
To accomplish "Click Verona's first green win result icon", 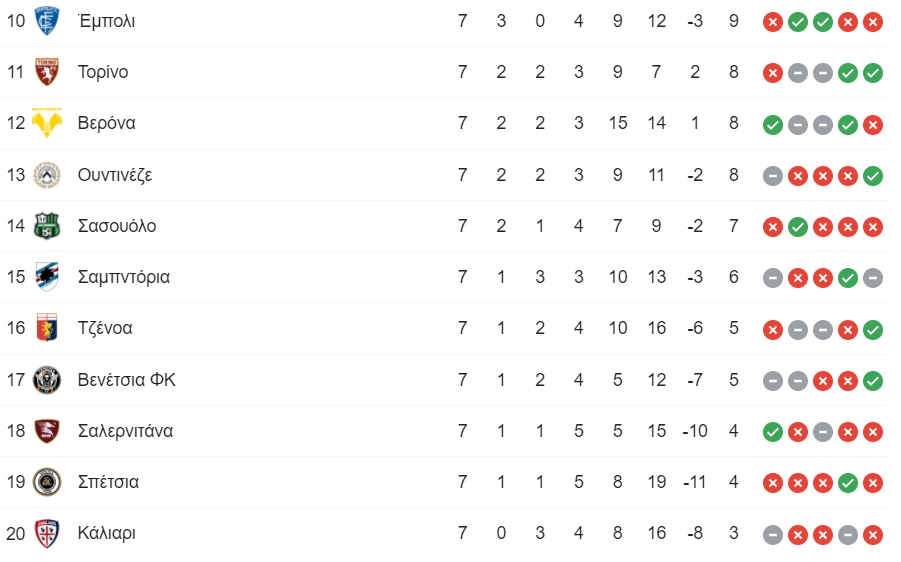I will click(x=772, y=125).
